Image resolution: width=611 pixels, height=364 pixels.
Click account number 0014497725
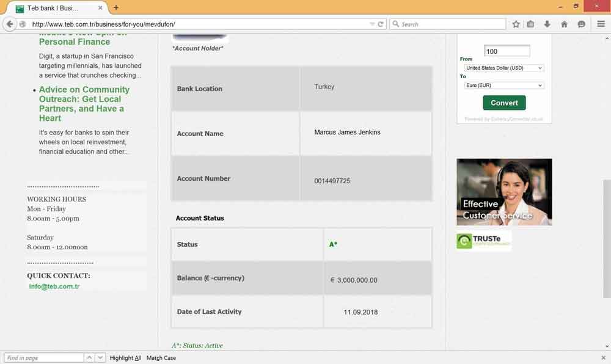(332, 181)
